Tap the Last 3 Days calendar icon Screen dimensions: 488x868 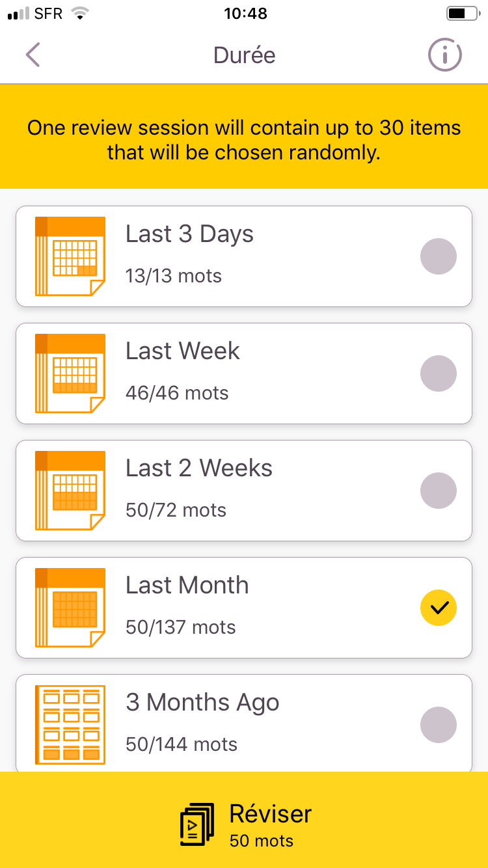pyautogui.click(x=70, y=256)
